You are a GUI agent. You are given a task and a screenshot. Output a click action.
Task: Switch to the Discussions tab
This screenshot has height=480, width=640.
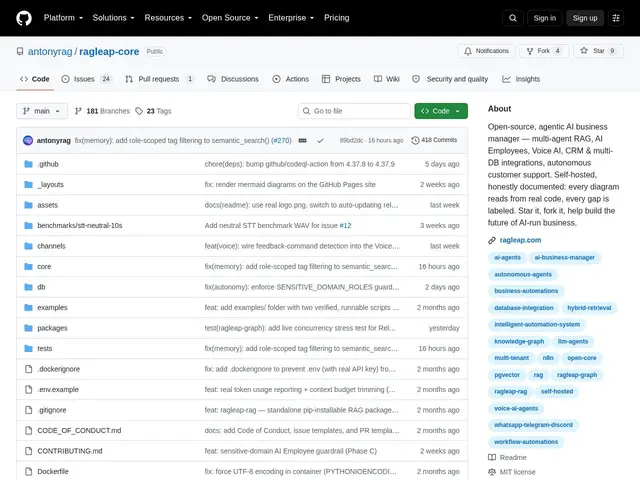[233, 79]
